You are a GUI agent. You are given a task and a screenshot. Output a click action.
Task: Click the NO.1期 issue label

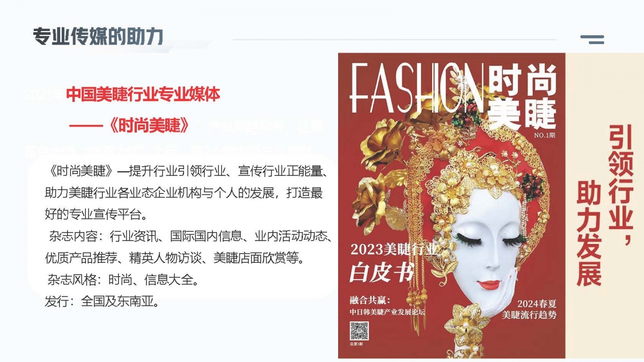[544, 136]
